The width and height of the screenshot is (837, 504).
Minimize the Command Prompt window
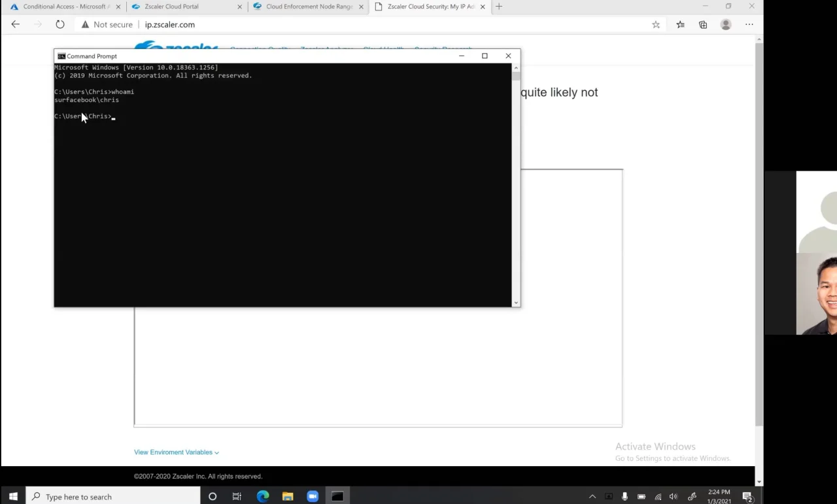pos(462,56)
